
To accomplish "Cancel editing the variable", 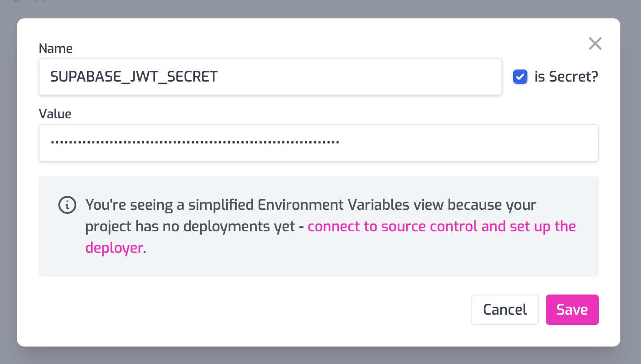I will 505,310.
